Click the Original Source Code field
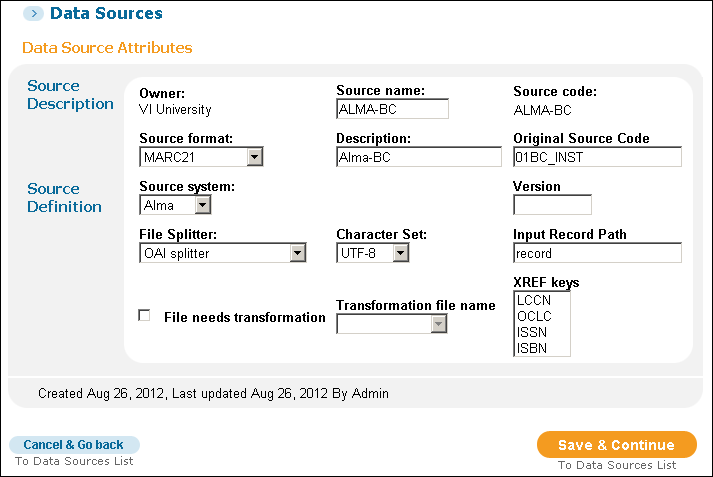 click(596, 157)
